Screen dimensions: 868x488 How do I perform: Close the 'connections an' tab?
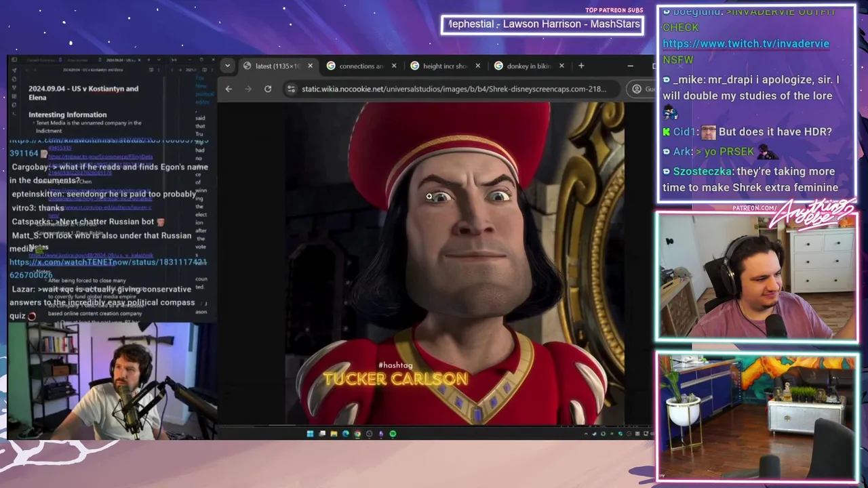point(394,66)
